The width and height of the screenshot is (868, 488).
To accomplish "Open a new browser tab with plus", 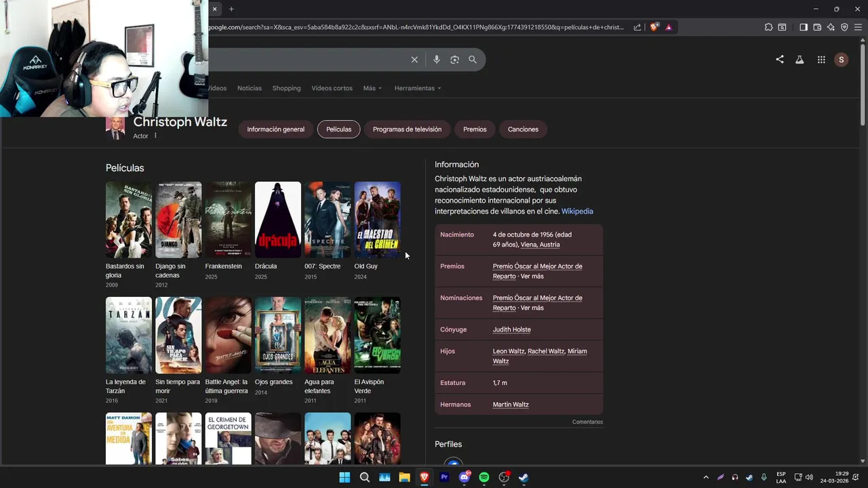I will [x=231, y=9].
